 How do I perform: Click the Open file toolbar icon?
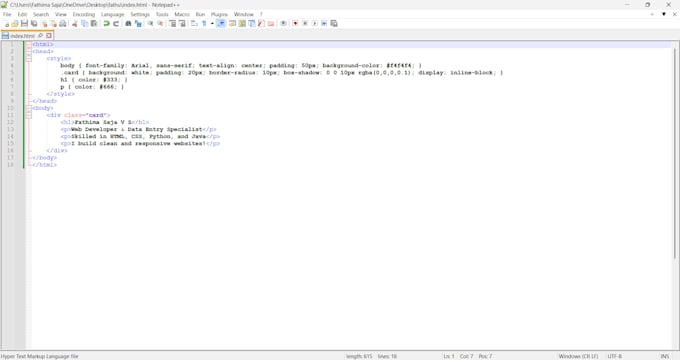pos(15,23)
